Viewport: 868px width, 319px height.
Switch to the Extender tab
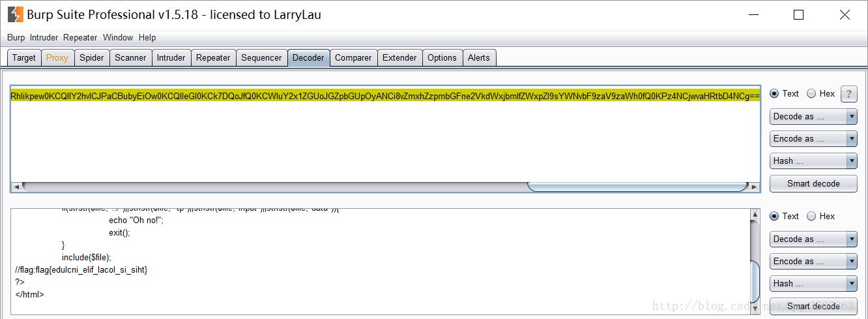[399, 57]
